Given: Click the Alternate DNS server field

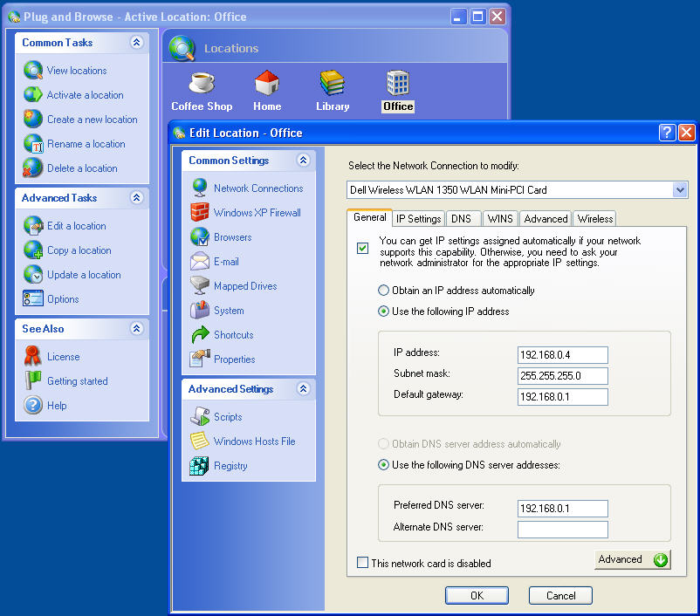Looking at the screenshot, I should (562, 530).
